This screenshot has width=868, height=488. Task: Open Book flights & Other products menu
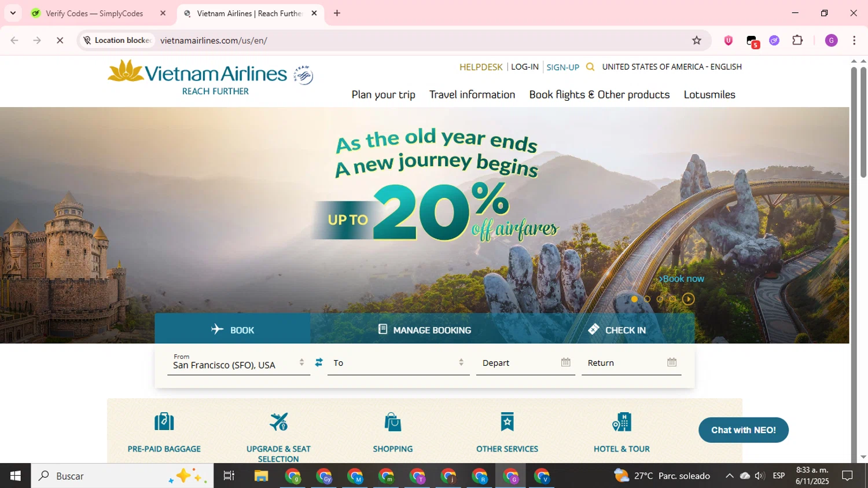pos(599,95)
